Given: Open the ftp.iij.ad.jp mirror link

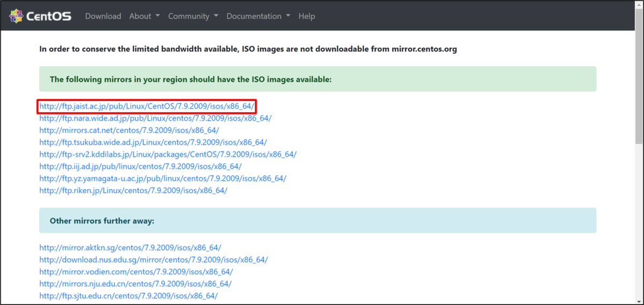Looking at the screenshot, I should point(141,166).
